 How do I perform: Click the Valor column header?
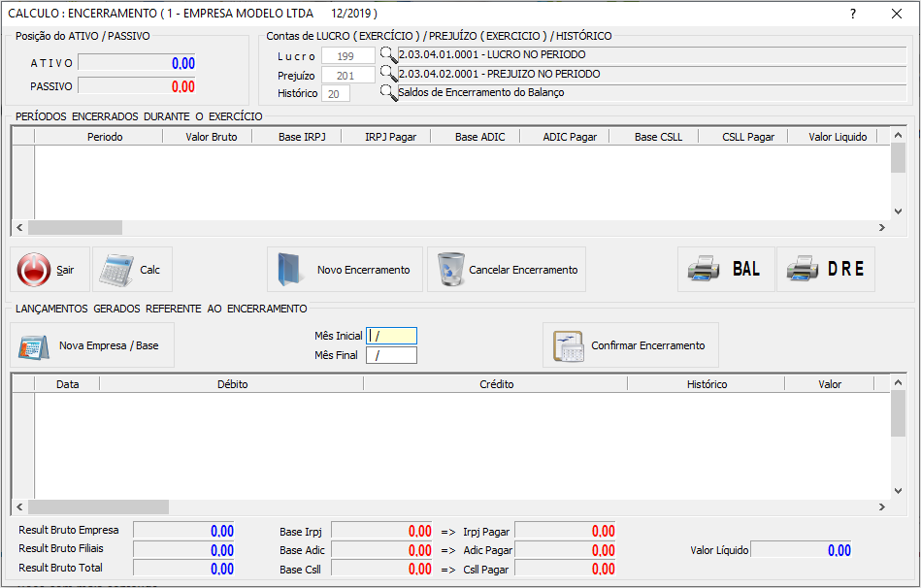(x=830, y=384)
